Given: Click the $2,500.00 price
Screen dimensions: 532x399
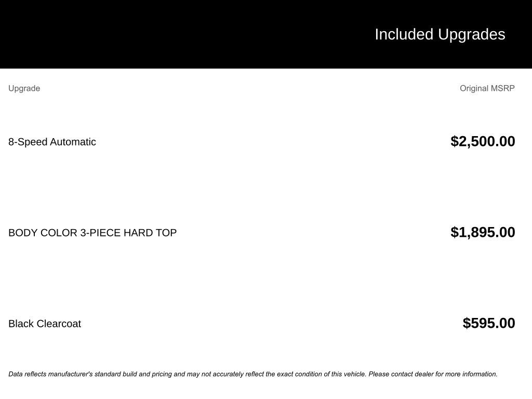Looking at the screenshot, I should (483, 141).
